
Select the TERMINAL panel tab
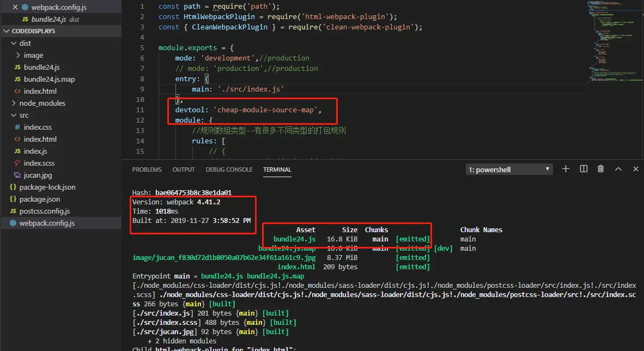pyautogui.click(x=277, y=170)
